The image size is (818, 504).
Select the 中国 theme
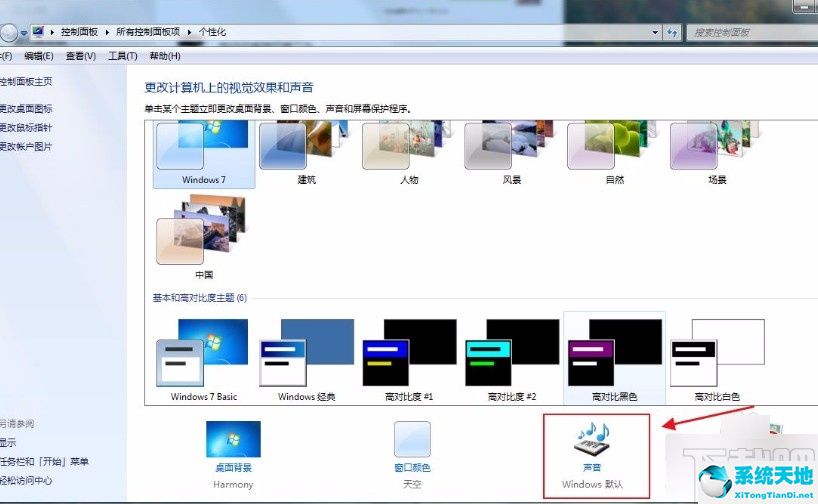[x=204, y=237]
